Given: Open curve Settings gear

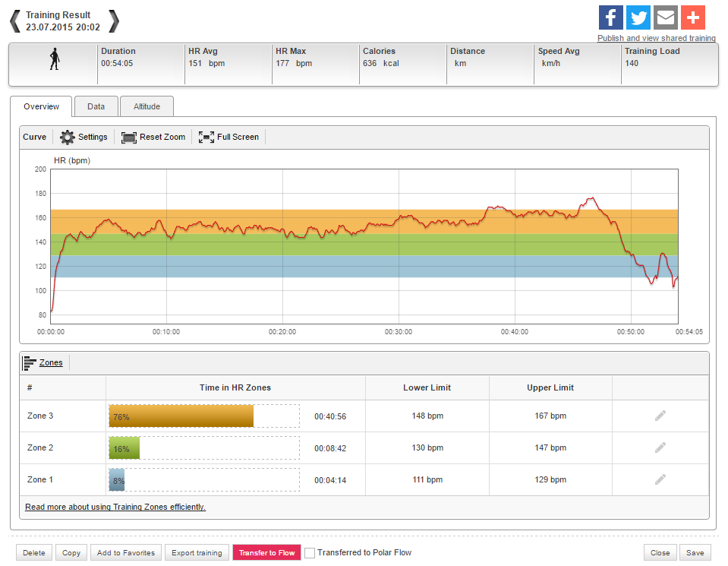Looking at the screenshot, I should click(x=68, y=137).
